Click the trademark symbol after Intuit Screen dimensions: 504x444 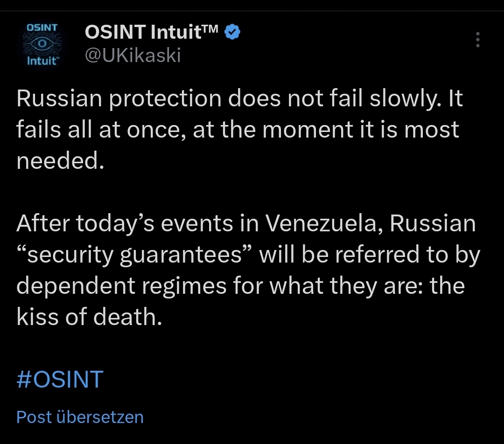tap(211, 29)
